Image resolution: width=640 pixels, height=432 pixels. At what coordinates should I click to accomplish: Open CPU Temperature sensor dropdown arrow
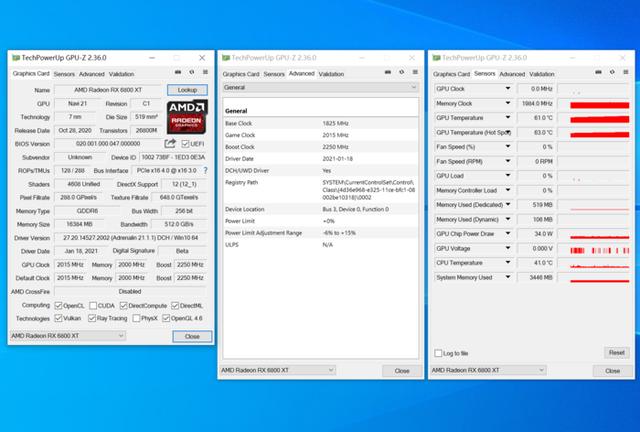pyautogui.click(x=508, y=263)
